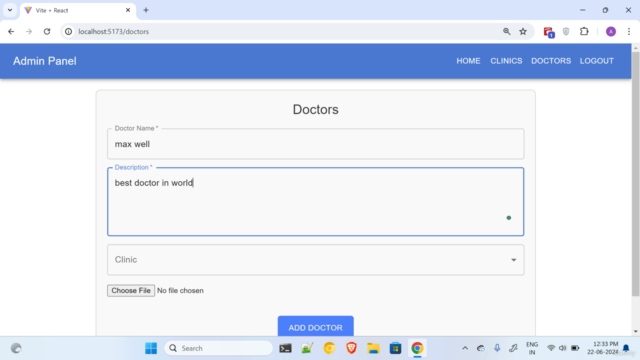Open the zoom magnifier in address bar
This screenshot has height=360, width=640.
coord(507,31)
